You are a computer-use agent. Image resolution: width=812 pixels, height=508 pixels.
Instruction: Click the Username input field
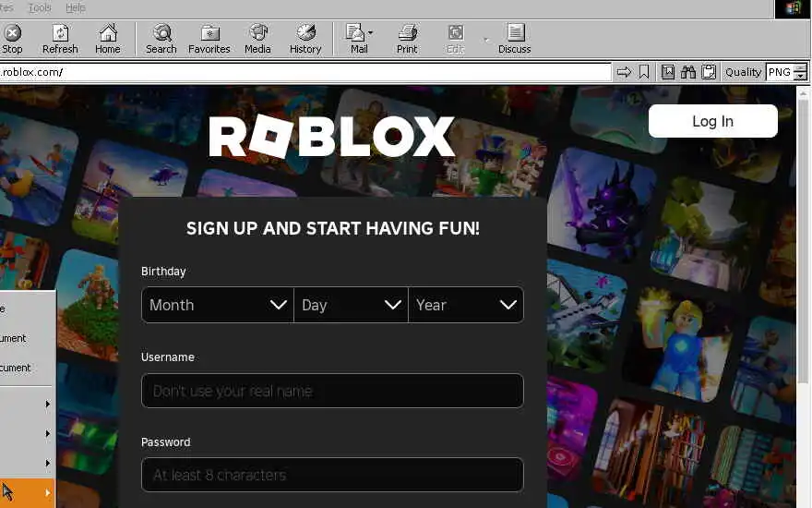(x=332, y=391)
